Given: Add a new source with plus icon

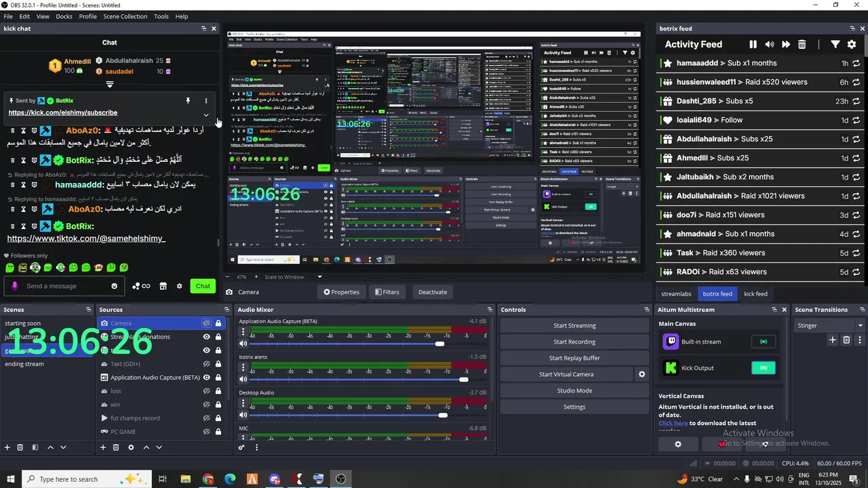Looking at the screenshot, I should click(103, 447).
